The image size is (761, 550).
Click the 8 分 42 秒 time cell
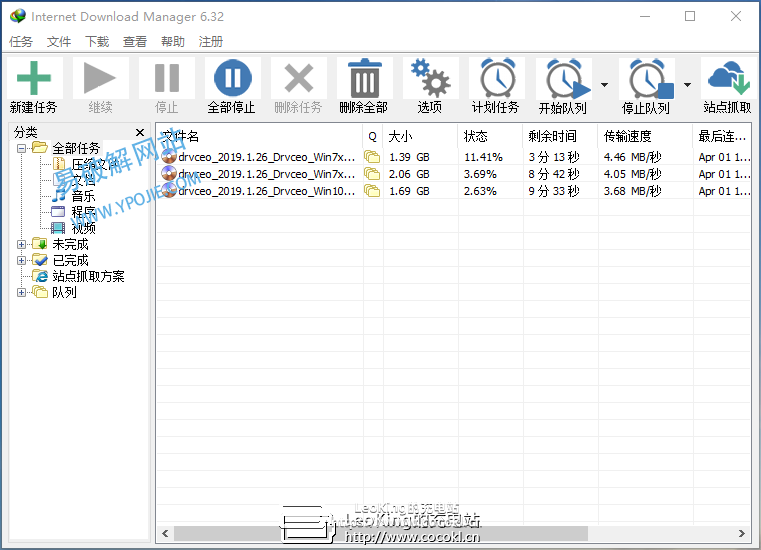click(x=554, y=174)
